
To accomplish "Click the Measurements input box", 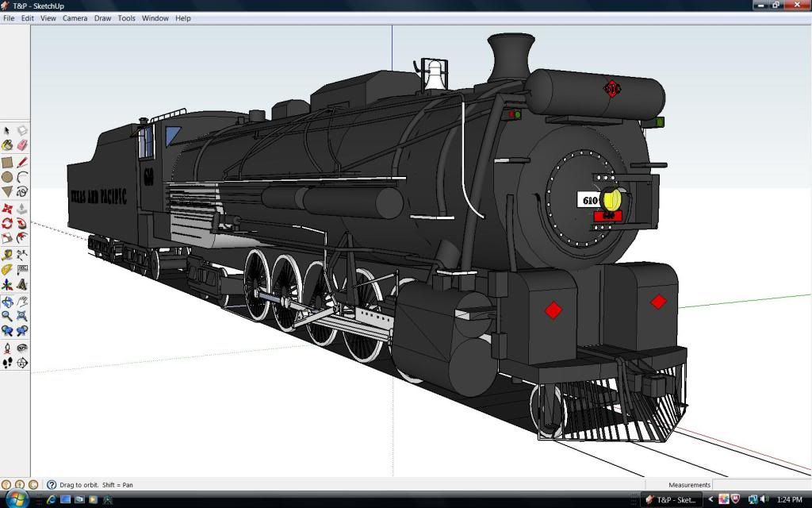I will pos(762,485).
